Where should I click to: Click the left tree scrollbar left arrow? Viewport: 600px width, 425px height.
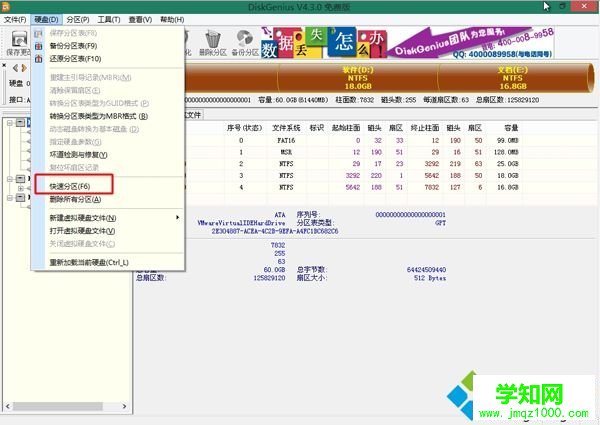(x=8, y=406)
